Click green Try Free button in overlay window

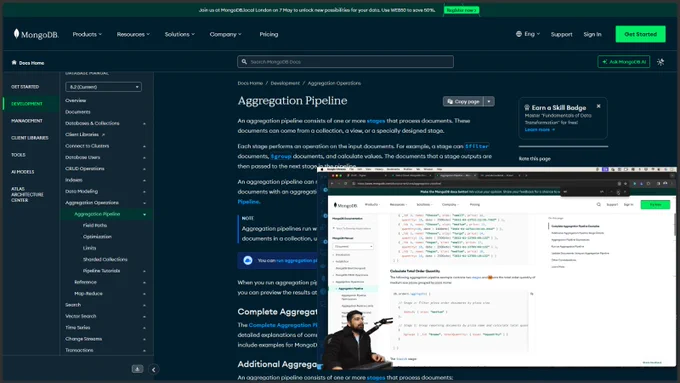click(x=655, y=204)
